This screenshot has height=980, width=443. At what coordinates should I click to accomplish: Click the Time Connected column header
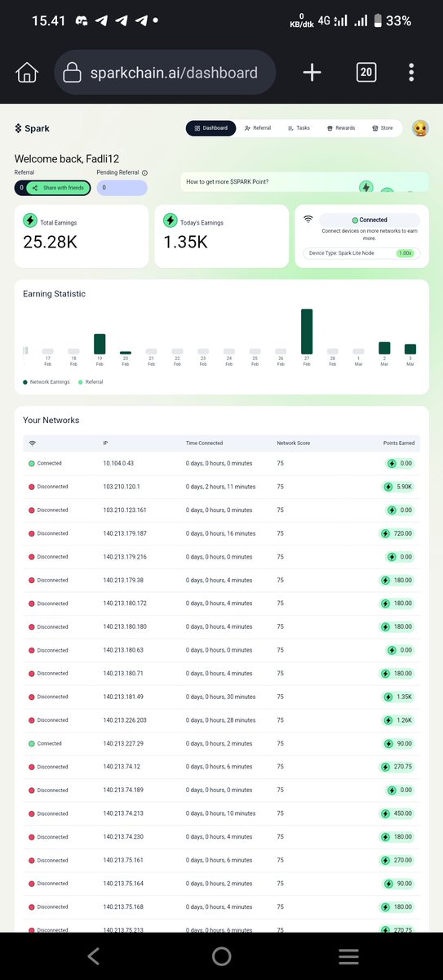(204, 443)
